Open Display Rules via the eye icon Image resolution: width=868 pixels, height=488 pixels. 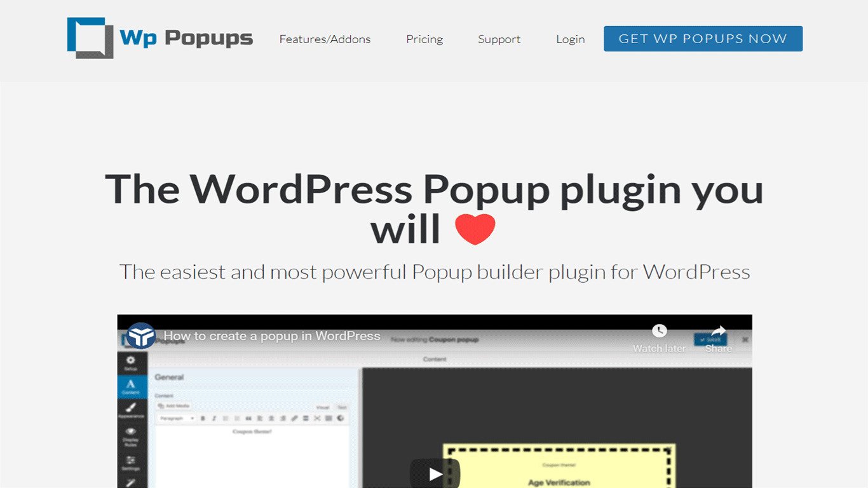tap(130, 431)
